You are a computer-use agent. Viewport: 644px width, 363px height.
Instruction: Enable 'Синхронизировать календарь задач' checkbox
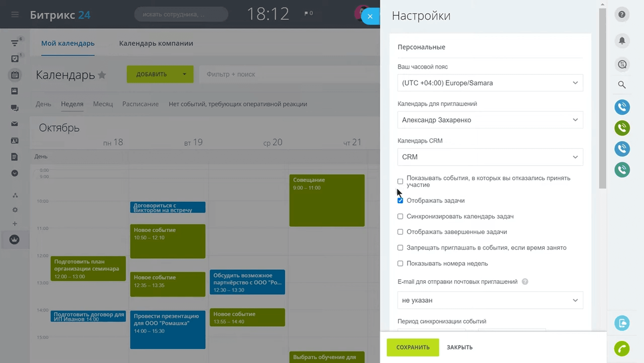pos(400,216)
